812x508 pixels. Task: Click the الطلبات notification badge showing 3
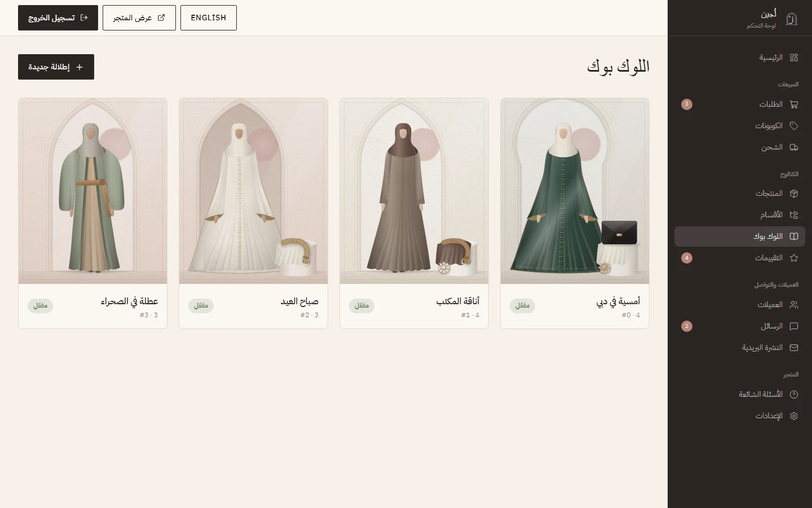click(x=686, y=104)
